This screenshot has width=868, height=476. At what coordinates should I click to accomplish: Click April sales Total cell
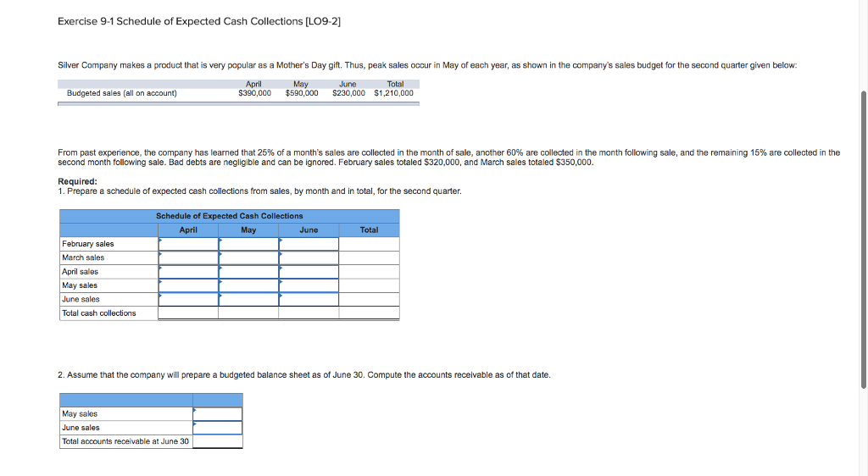[x=370, y=271]
